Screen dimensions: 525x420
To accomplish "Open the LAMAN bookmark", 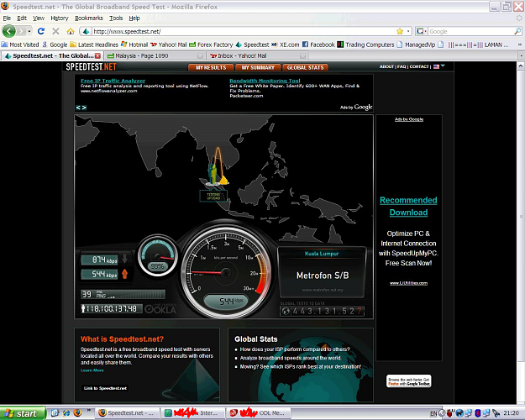I will [x=474, y=45].
